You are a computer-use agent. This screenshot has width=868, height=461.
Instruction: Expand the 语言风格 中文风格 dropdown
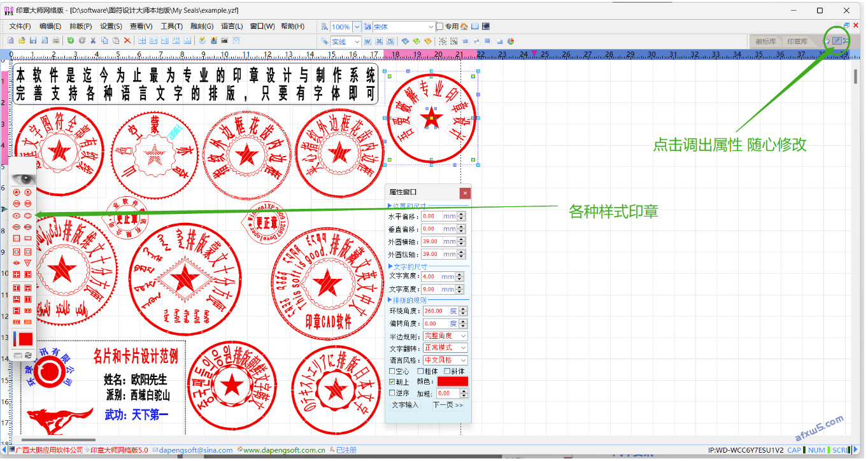(463, 360)
